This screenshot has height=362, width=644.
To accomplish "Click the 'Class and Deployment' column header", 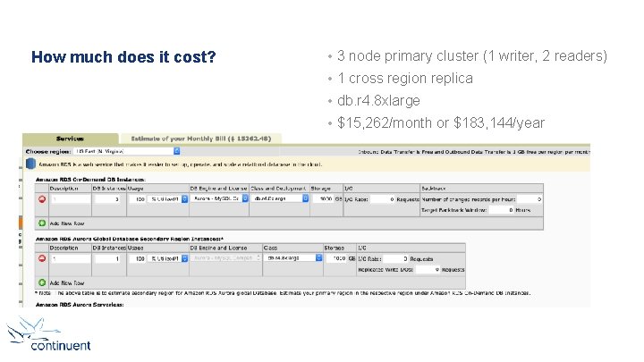I will tap(278, 188).
